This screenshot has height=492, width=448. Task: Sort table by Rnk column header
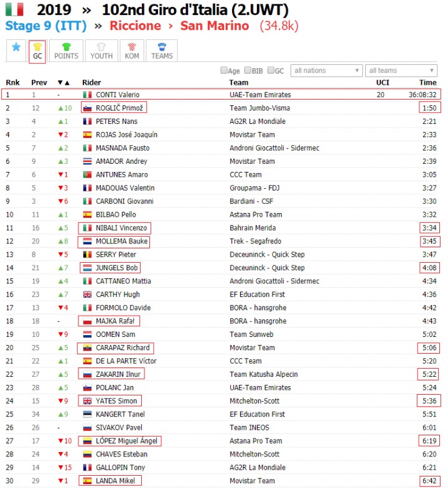click(x=12, y=83)
